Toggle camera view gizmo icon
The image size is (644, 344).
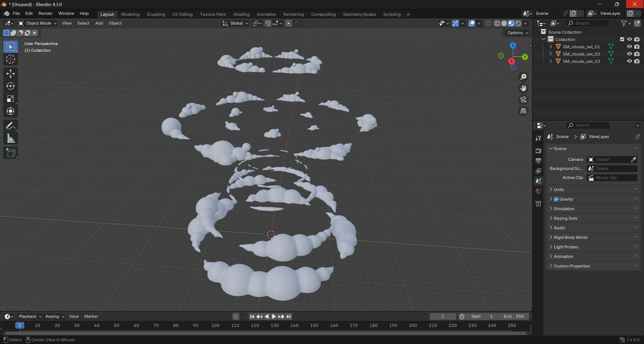(x=524, y=100)
